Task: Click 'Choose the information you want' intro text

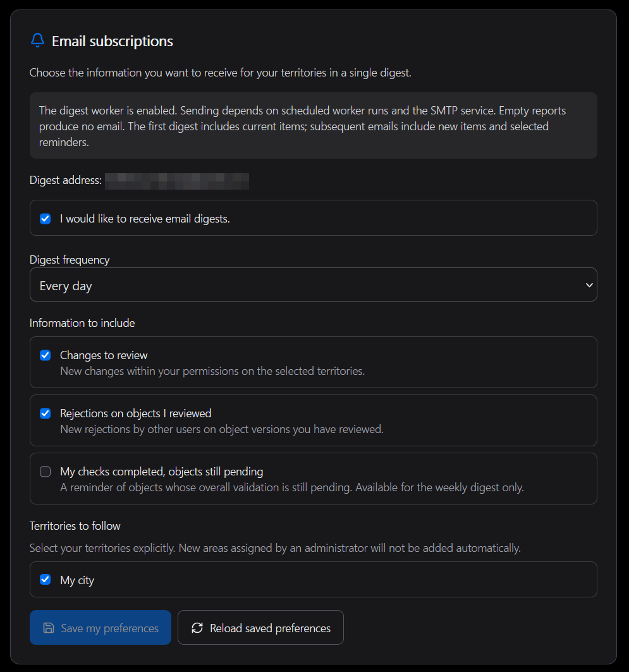Action: point(220,73)
